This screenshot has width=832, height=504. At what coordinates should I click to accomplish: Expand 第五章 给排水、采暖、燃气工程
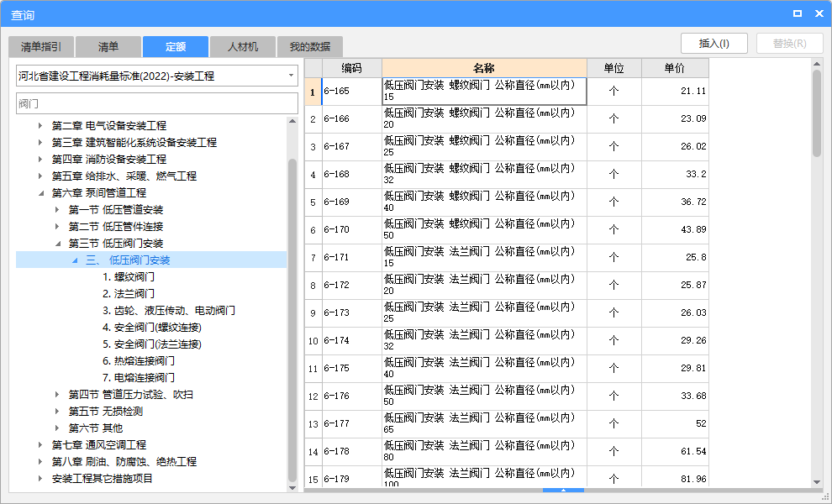(x=40, y=176)
